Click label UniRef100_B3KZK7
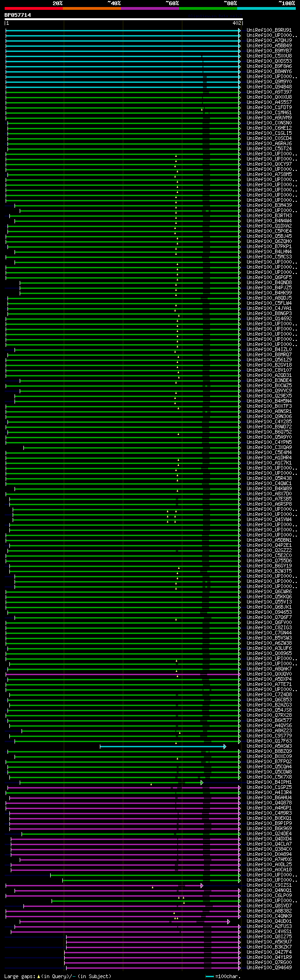This screenshot has height=980, width=300. click(x=270, y=947)
